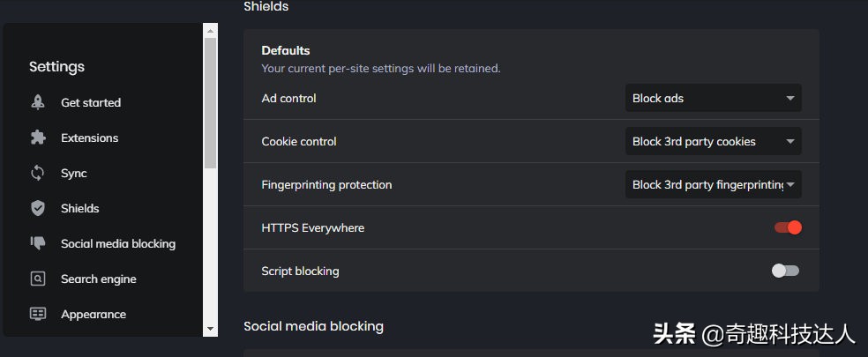
Task: Select Sync in the settings sidebar
Action: [x=74, y=173]
